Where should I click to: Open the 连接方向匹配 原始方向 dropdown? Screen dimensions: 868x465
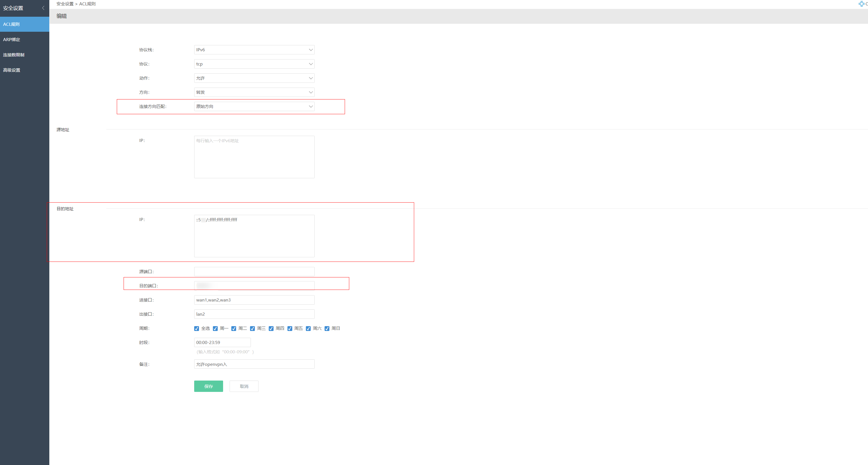coord(254,106)
